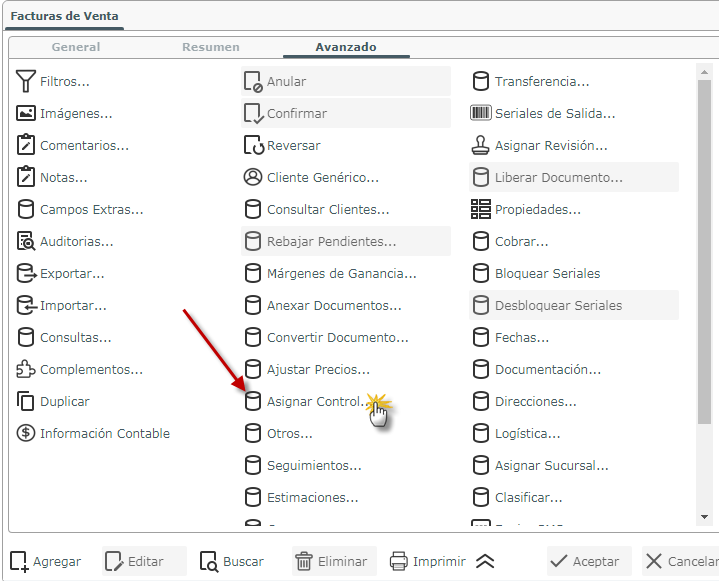Click the Duplicar copy icon
This screenshot has width=719, height=581.
point(26,401)
